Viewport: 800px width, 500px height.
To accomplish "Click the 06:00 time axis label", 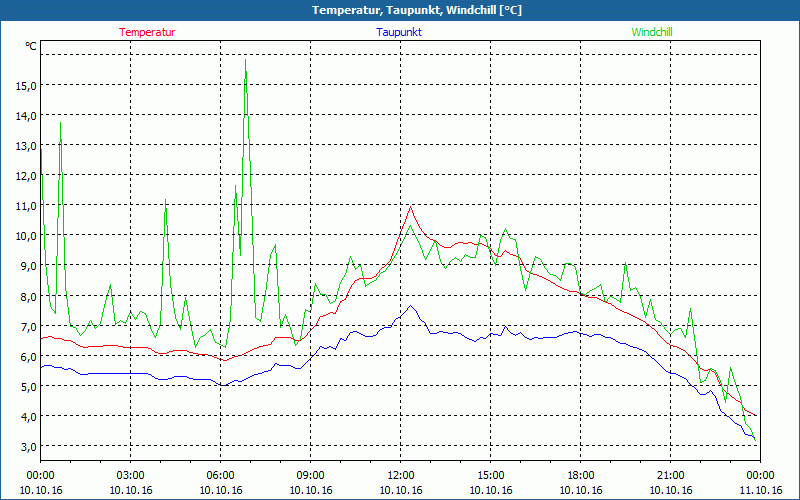I will point(220,476).
